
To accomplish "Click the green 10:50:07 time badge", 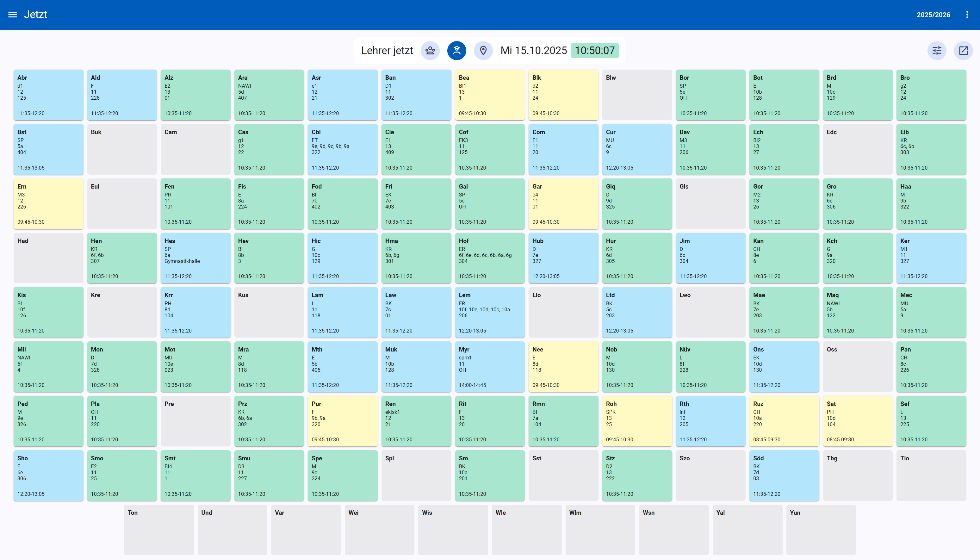I will point(594,50).
